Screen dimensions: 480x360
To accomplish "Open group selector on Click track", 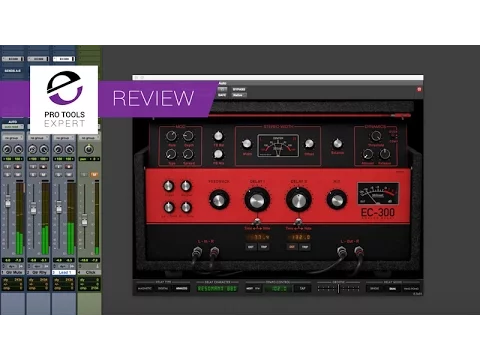I will (89, 138).
